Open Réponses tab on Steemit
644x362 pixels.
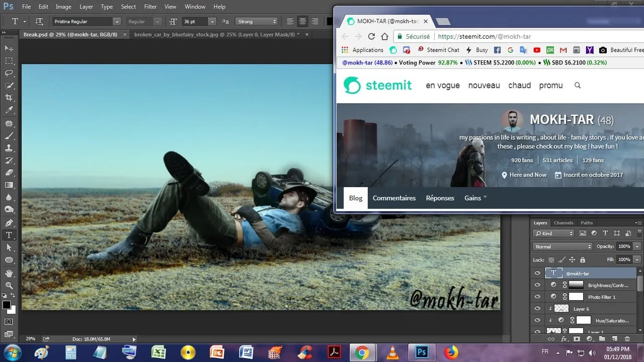pyautogui.click(x=440, y=198)
